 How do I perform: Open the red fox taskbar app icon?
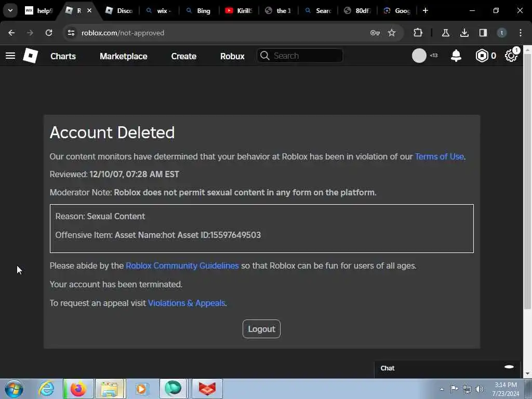tap(207, 389)
